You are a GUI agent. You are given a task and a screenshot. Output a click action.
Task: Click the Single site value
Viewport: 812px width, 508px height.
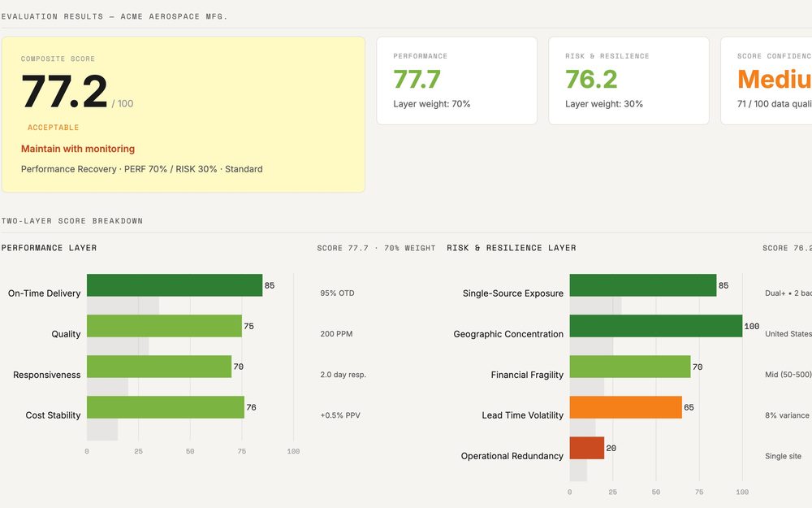[x=783, y=456]
